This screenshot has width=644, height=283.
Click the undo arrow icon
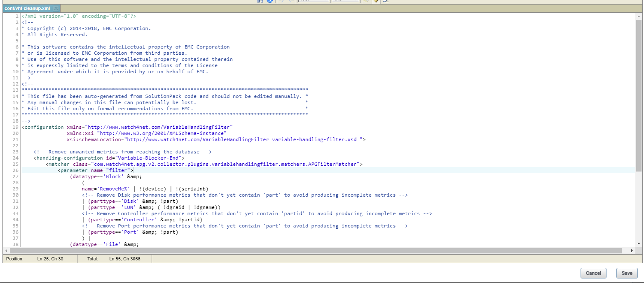click(x=282, y=1)
